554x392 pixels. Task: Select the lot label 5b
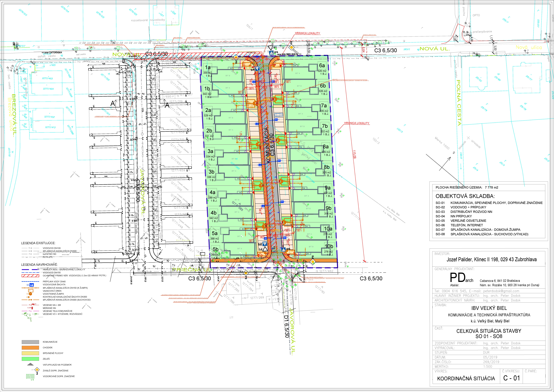click(x=215, y=249)
